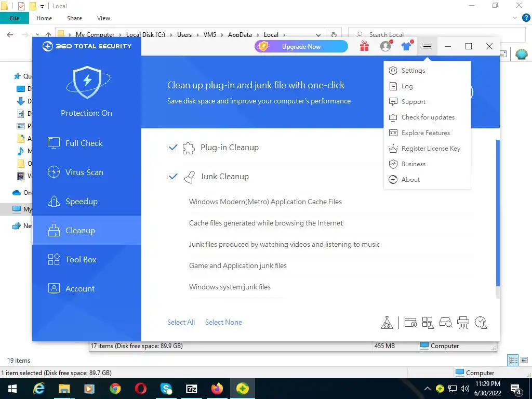
Task: Open Full Check in sidebar
Action: point(87,143)
